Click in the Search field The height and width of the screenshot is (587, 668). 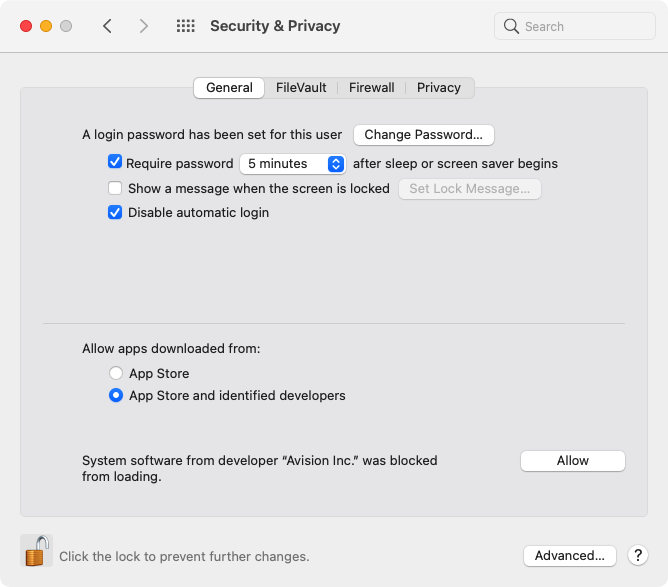575,26
